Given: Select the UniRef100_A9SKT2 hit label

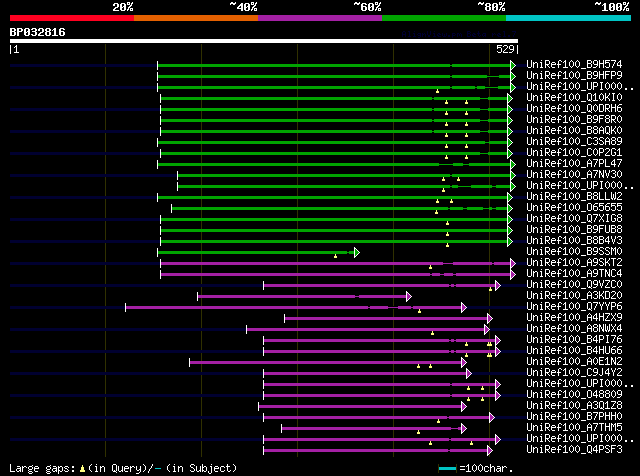Looking at the screenshot, I should (x=574, y=262).
